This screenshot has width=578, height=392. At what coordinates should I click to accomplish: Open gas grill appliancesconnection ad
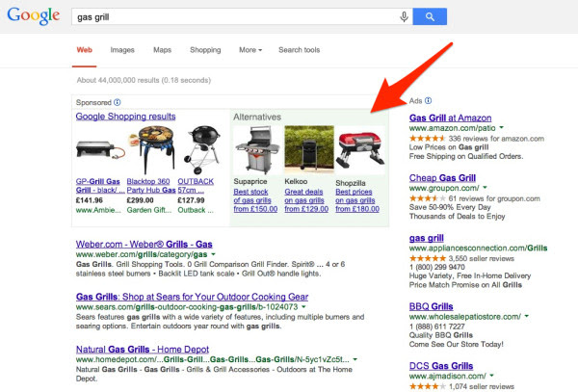click(427, 238)
